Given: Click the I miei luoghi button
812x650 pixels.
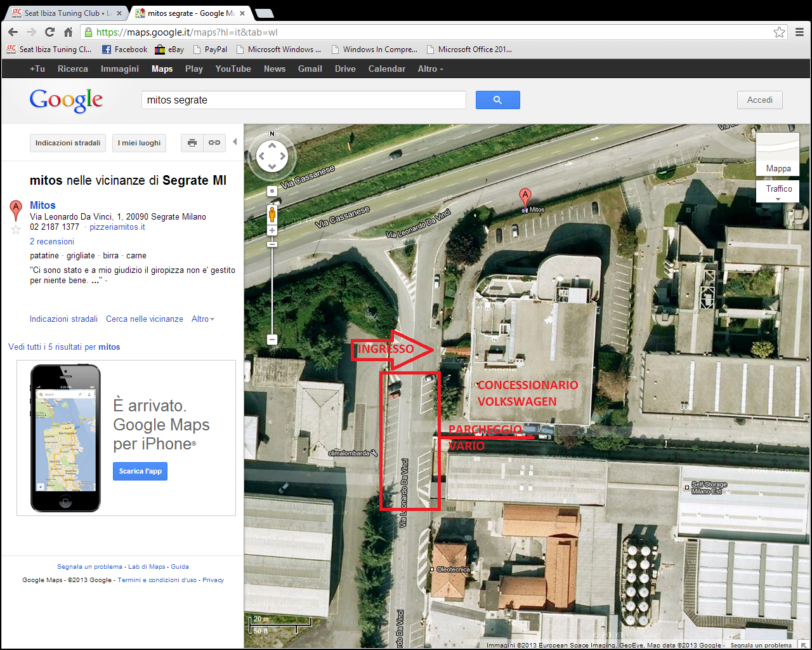Looking at the screenshot, I should click(140, 143).
